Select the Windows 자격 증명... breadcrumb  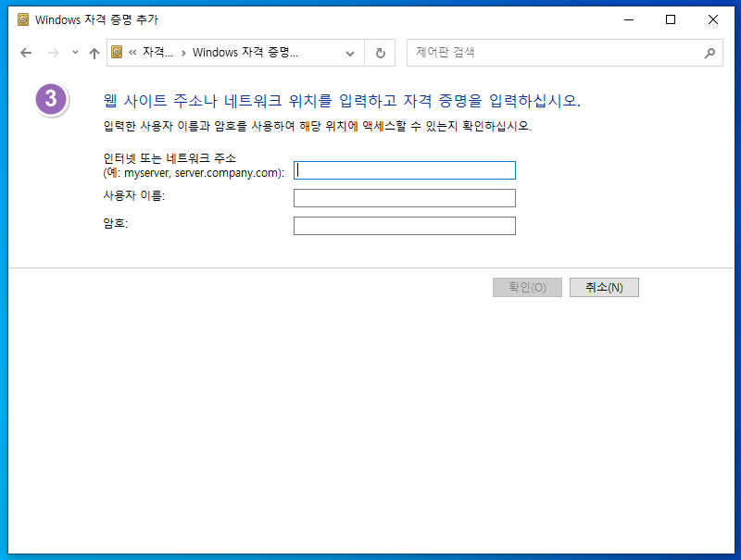[245, 52]
